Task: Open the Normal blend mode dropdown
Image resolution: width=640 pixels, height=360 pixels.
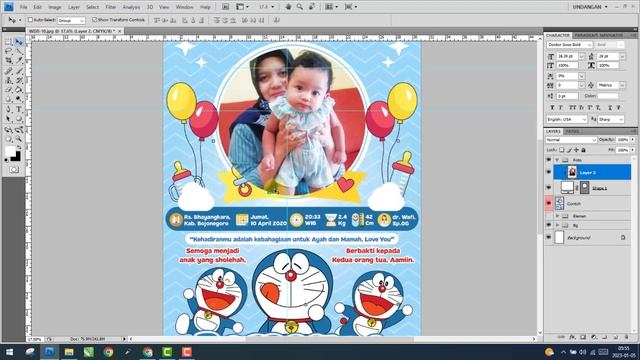Action: click(x=571, y=140)
